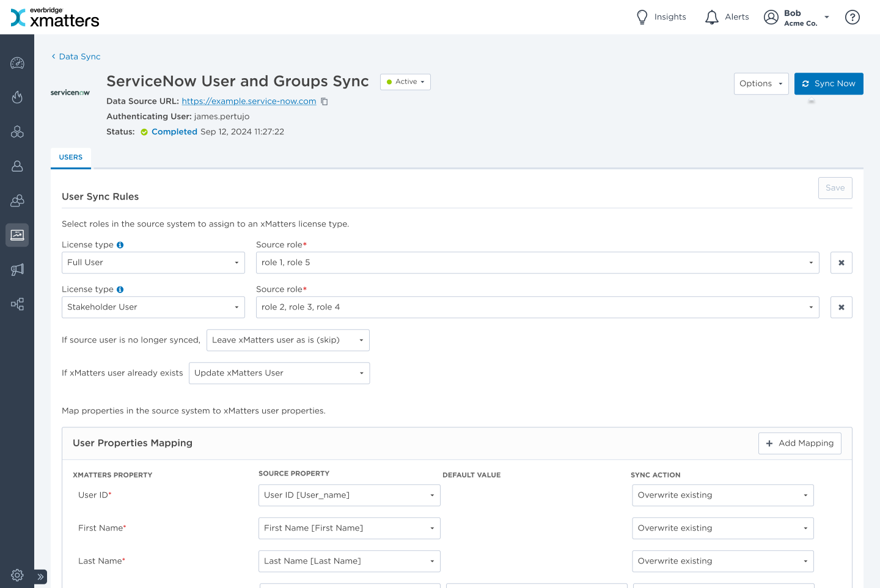The image size is (880, 588).
Task: Open the people groups icon in sidebar
Action: 17,200
